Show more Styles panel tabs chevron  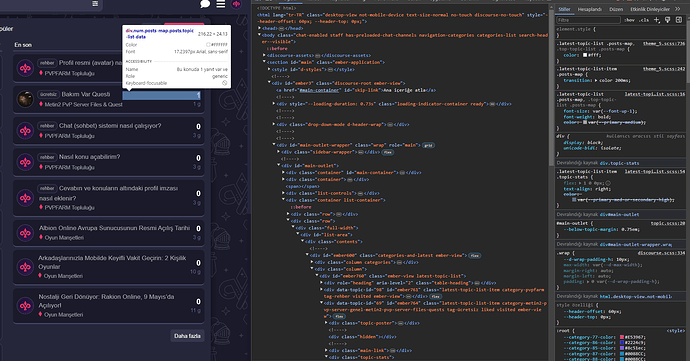click(677, 9)
